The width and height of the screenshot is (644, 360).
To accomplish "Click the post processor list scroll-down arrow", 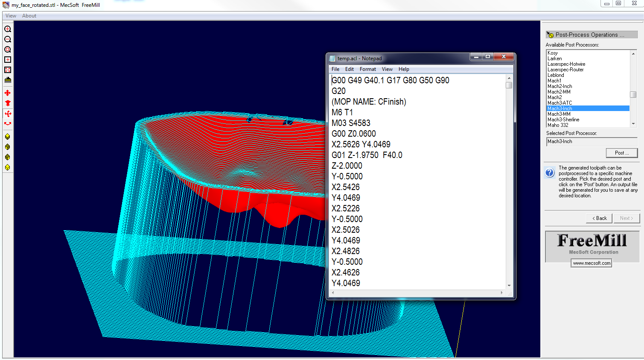I will click(x=633, y=124).
